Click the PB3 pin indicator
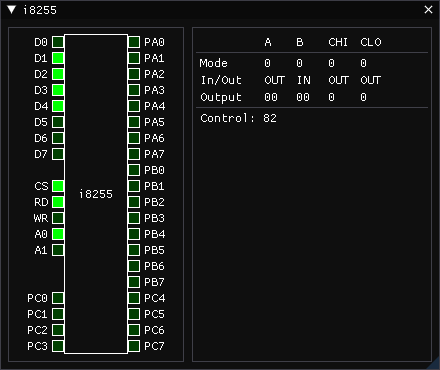 click(x=134, y=218)
